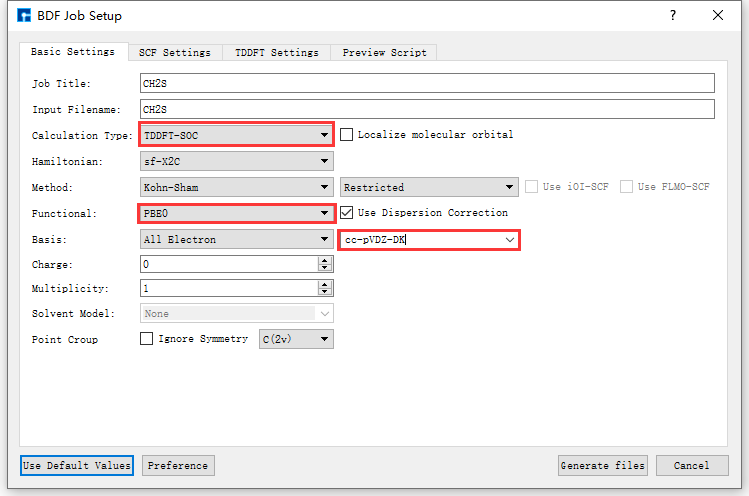This screenshot has height=496, width=749.
Task: Switch to the SCF Settings tab
Action: pos(174,53)
